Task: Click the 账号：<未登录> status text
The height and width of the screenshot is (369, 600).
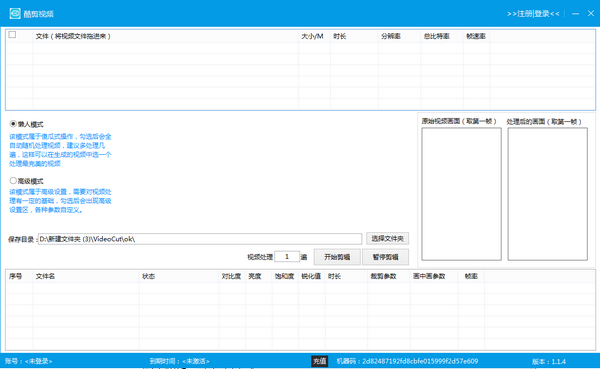Action: click(x=29, y=361)
